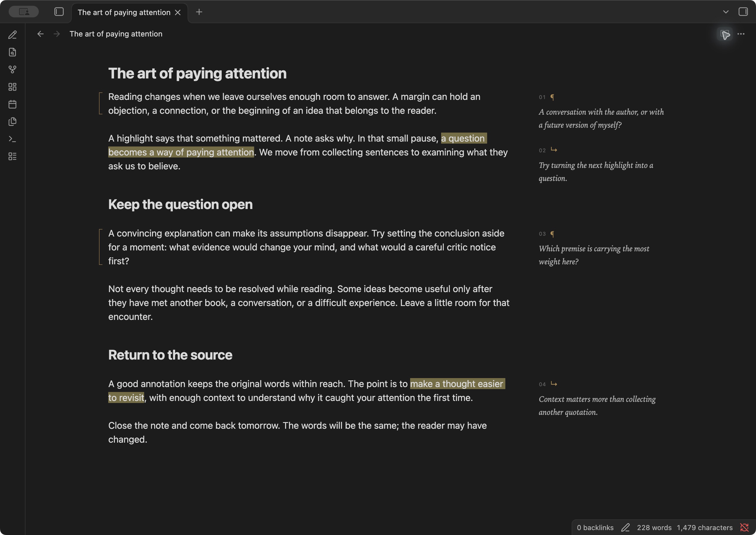Navigate back with the left arrow
Image resolution: width=756 pixels, height=535 pixels.
pos(41,34)
